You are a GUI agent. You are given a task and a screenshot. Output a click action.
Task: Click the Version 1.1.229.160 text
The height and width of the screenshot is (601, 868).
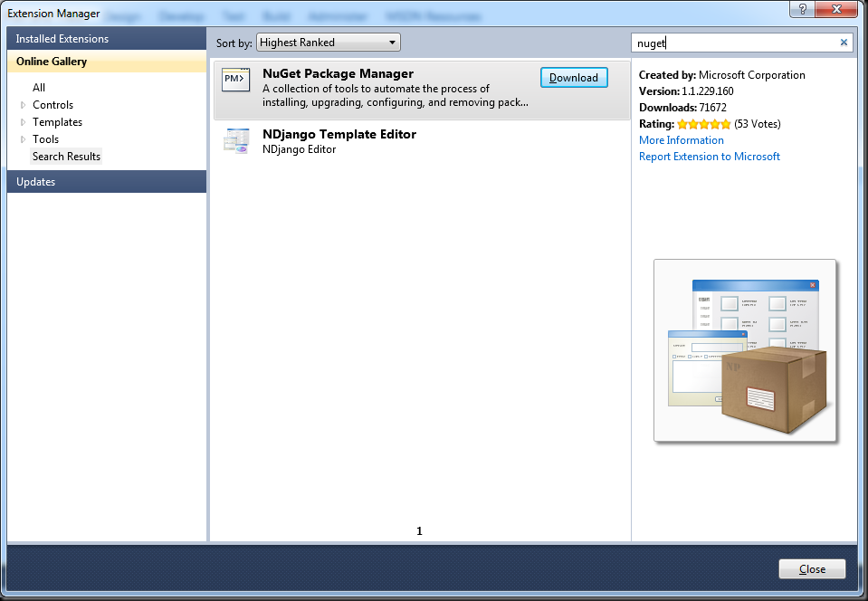(686, 91)
